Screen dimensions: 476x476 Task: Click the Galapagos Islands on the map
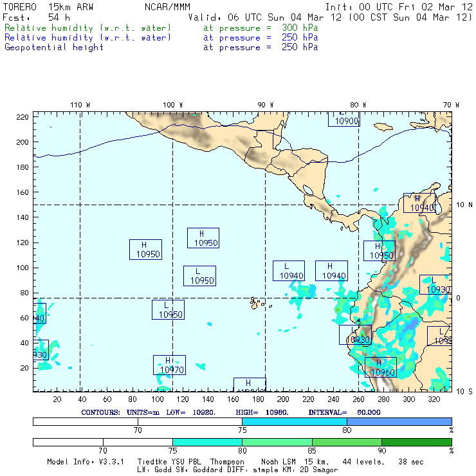(257, 302)
